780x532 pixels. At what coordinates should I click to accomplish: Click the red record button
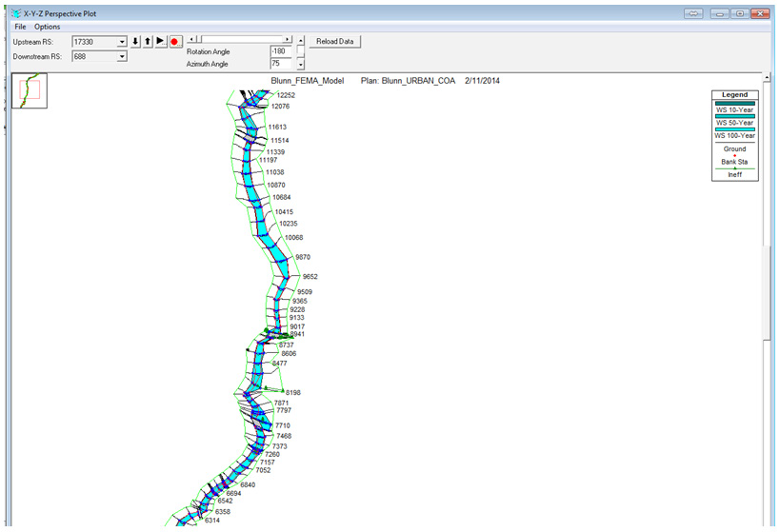click(x=174, y=42)
